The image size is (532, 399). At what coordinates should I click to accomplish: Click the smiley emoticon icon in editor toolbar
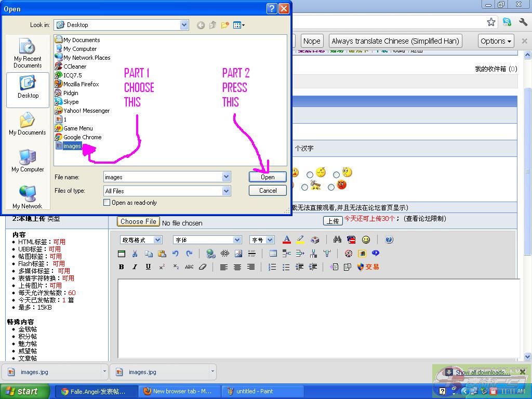366,240
